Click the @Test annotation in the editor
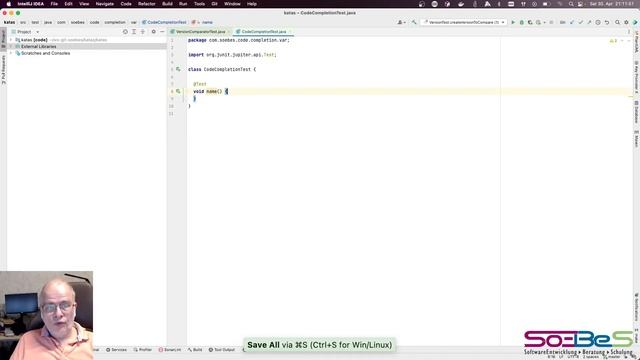Screen dimensions: 640x360 pos(200,84)
